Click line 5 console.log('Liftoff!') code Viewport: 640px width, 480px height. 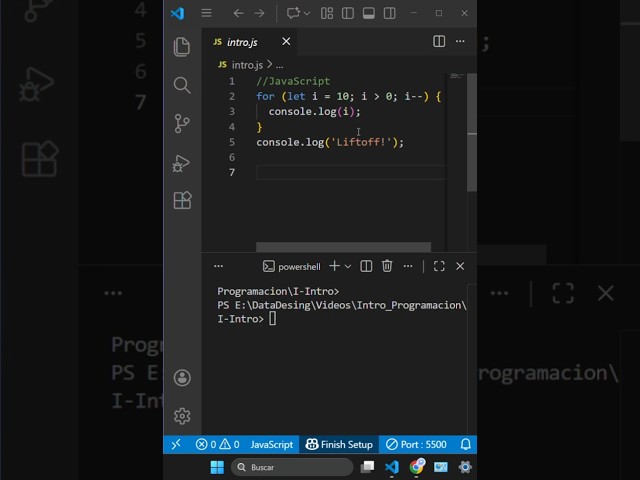[x=330, y=142]
